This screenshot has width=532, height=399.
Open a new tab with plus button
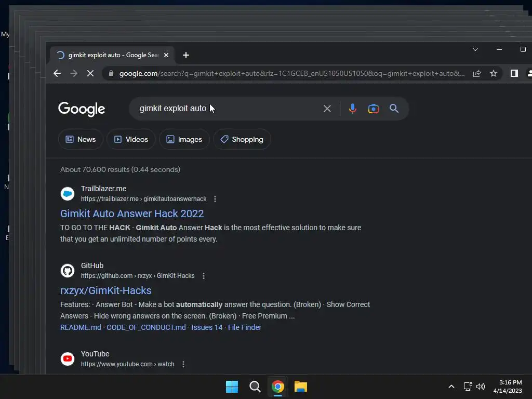point(186,55)
